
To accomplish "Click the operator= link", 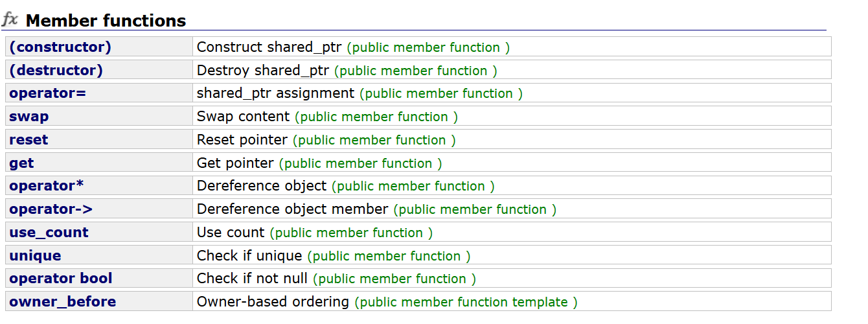I will (x=47, y=93).
